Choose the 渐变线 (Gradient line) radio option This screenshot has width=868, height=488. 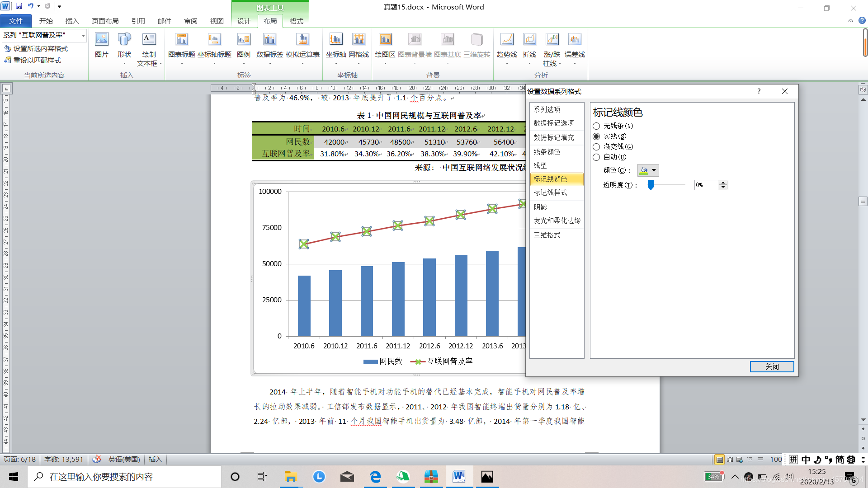pyautogui.click(x=596, y=147)
